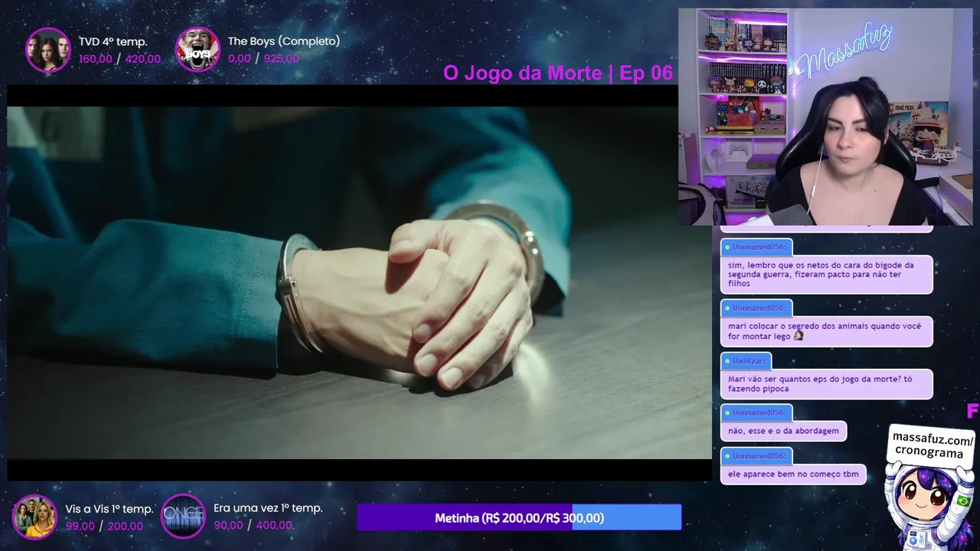Click the title O Jogo da Morte | Ep 06
The image size is (980, 551).
(557, 73)
